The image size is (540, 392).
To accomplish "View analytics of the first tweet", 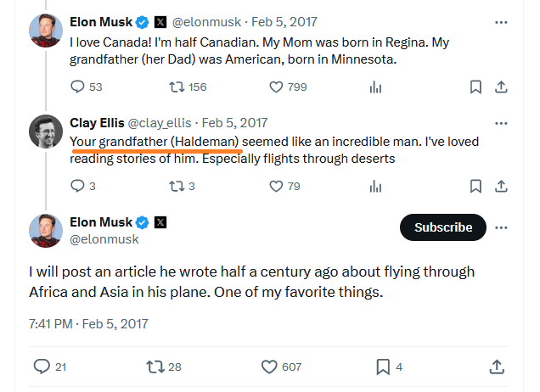I will tap(374, 87).
